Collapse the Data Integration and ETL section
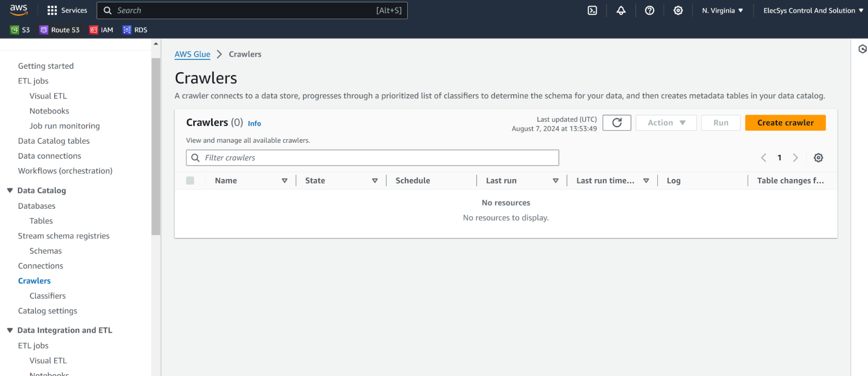 pyautogui.click(x=10, y=330)
